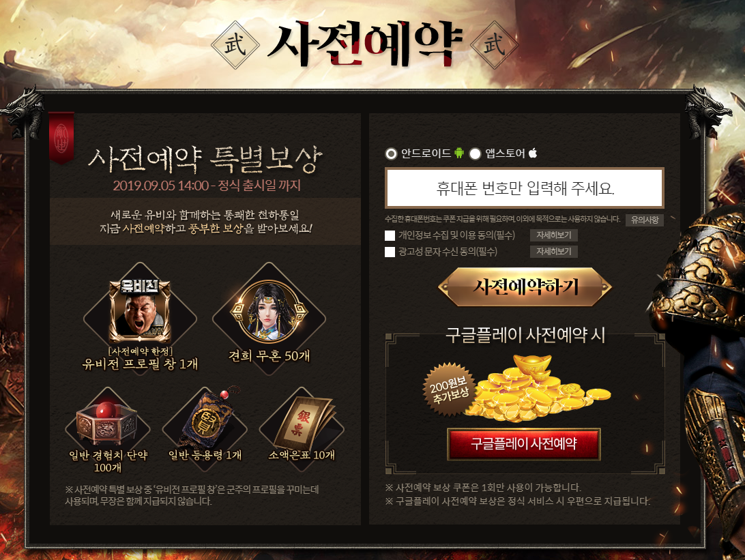Click the 견희 무혼 character portrait icon
Image resolution: width=745 pixels, height=560 pixels.
(x=269, y=310)
